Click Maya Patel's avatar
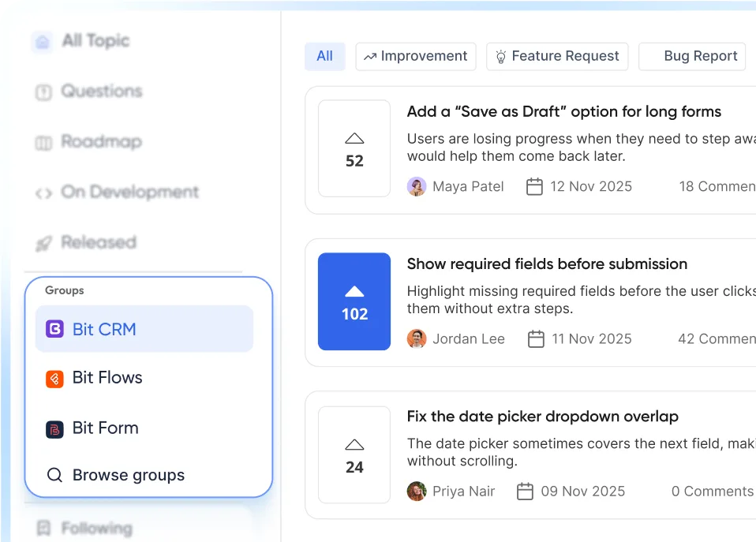 coord(417,187)
